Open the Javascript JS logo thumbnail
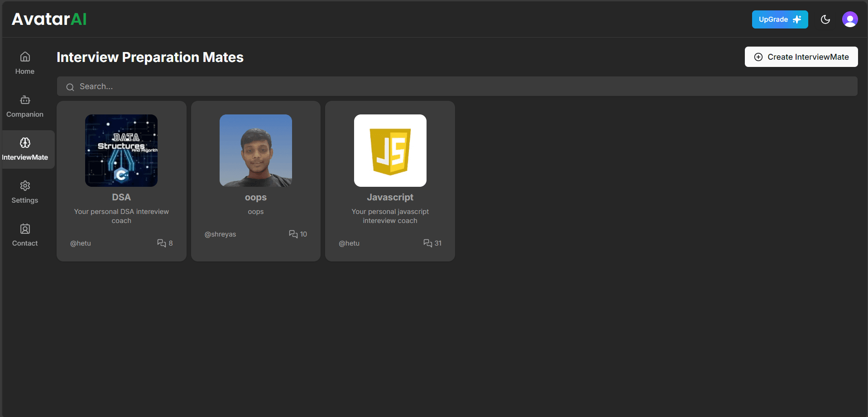 [390, 151]
